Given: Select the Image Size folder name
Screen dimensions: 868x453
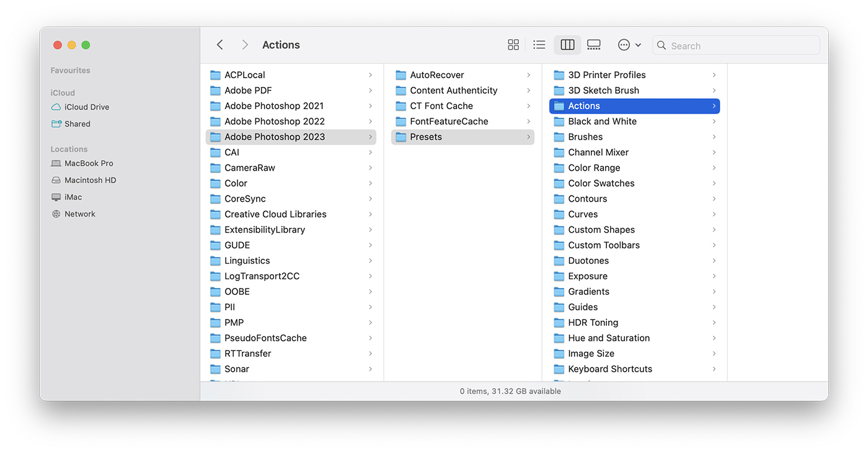Looking at the screenshot, I should [x=591, y=354].
